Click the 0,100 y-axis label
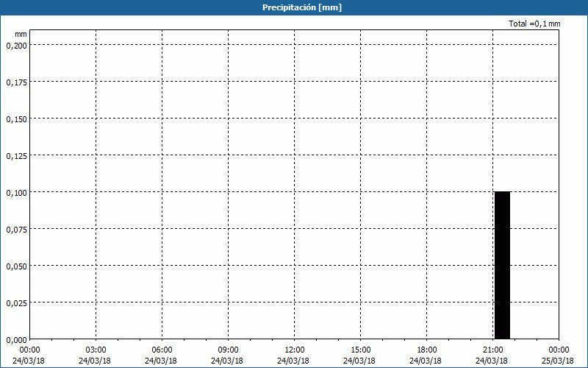588x368 pixels. [16, 192]
